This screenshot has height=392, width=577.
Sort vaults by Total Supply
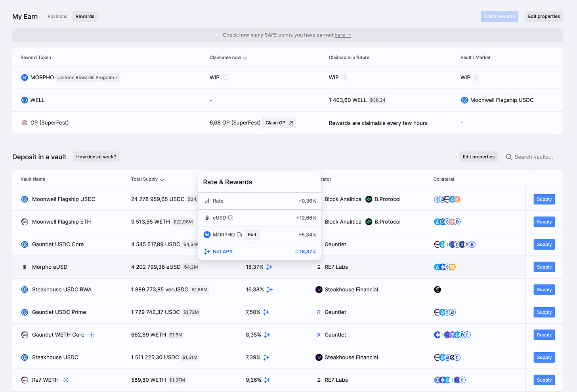tap(147, 179)
